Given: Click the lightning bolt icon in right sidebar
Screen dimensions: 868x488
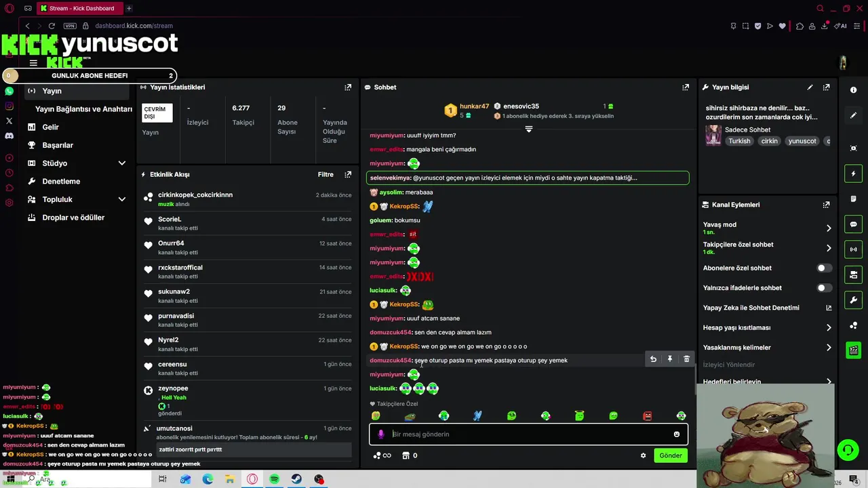Looking at the screenshot, I should pyautogui.click(x=853, y=174).
